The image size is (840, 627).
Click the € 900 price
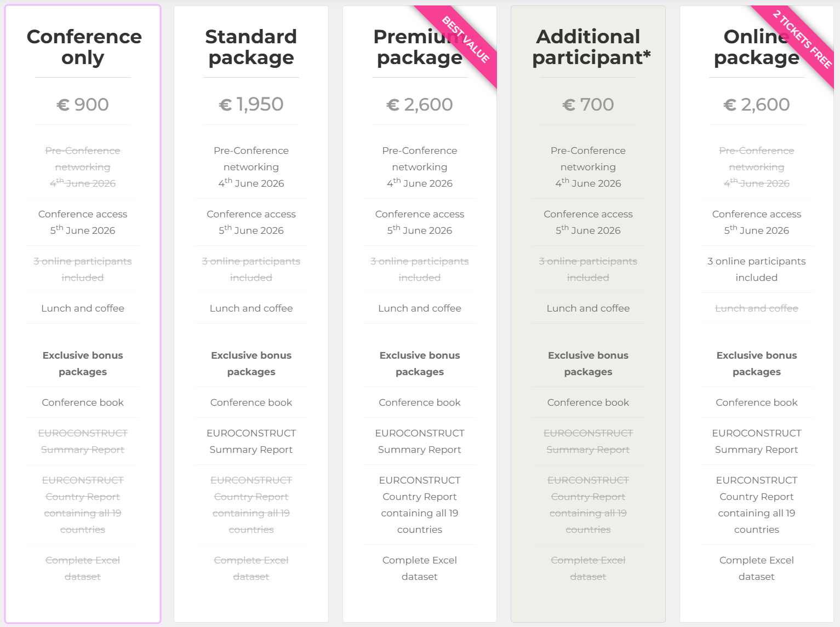click(x=83, y=105)
